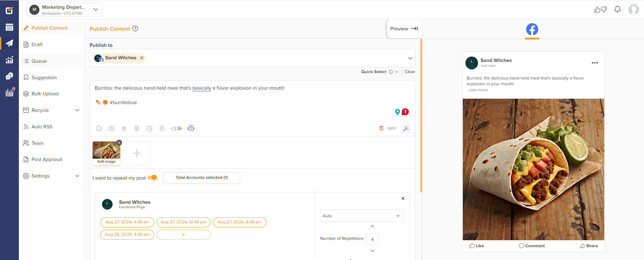
Task: Open the notifications bell
Action: point(617,9)
